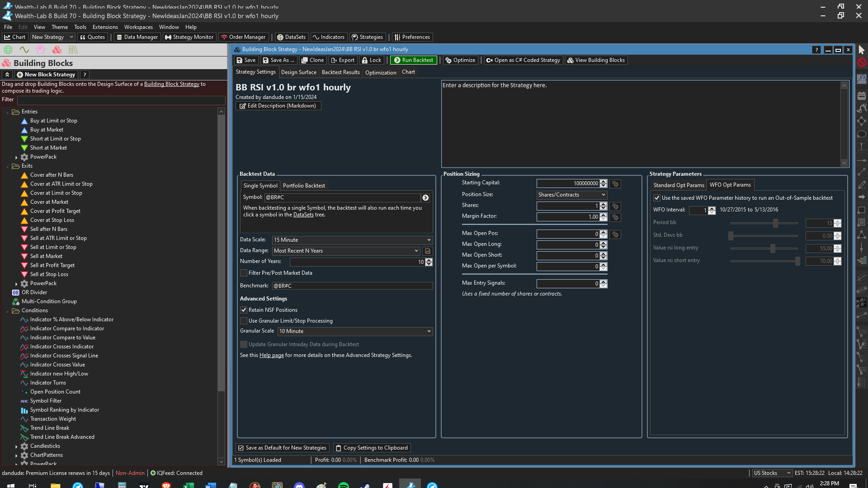Click the Period bb slider handle
Screen dimensions: 868x488
point(775,223)
